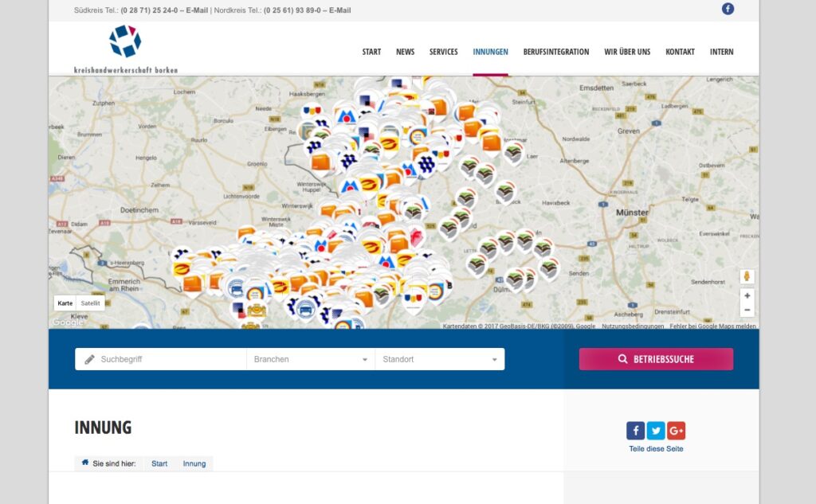Open the Innungen menu item

click(x=490, y=52)
